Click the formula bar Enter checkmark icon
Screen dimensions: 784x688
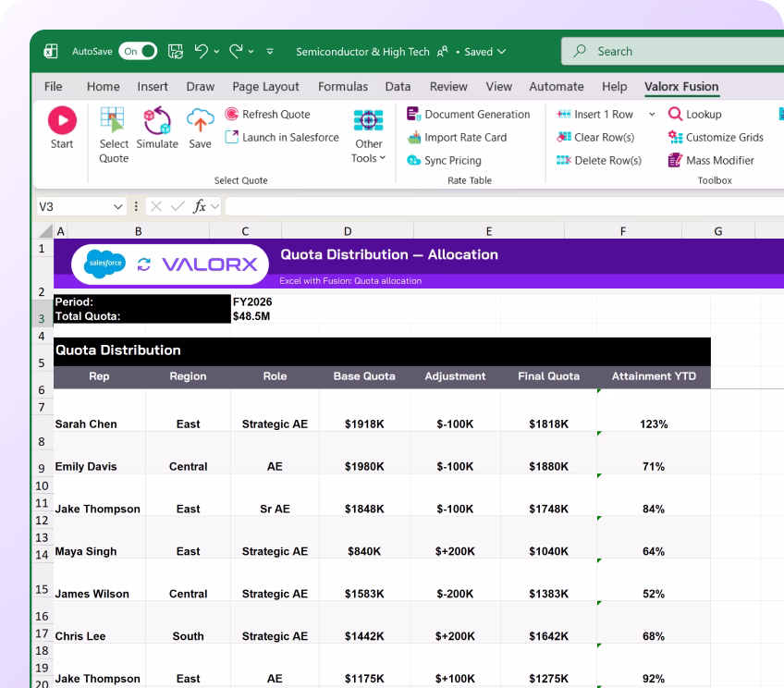pyautogui.click(x=178, y=206)
